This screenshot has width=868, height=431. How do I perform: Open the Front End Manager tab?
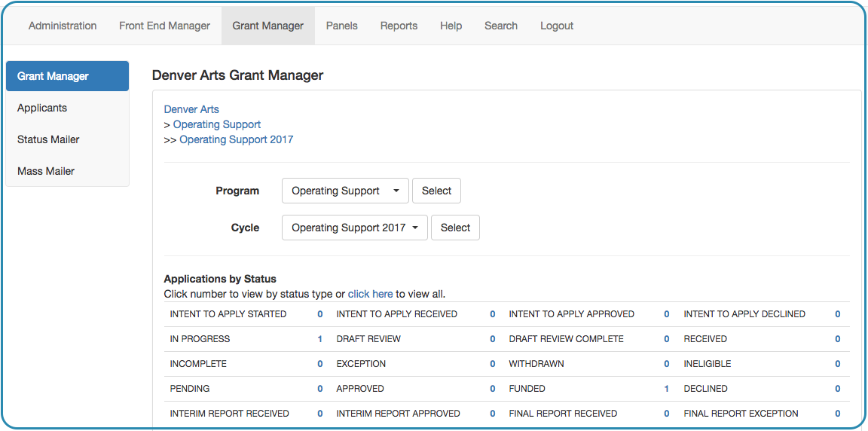coord(164,26)
